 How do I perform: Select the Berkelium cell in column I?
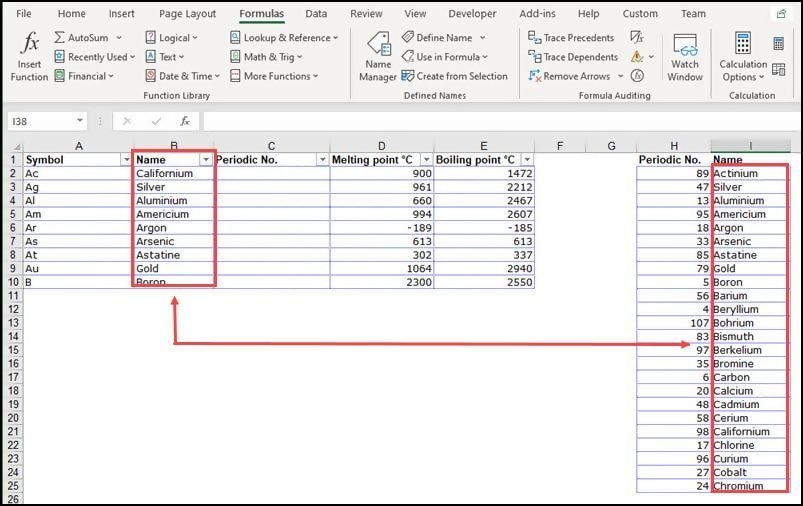[750, 350]
